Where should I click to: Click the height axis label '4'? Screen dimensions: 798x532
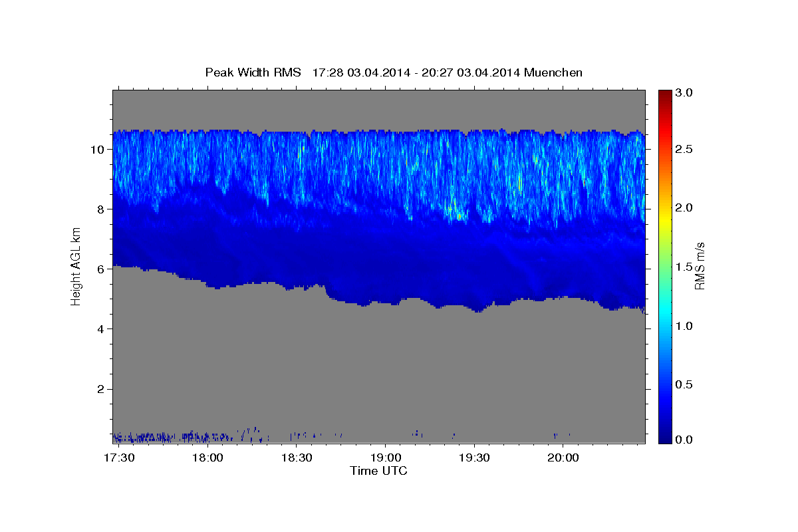[102, 329]
